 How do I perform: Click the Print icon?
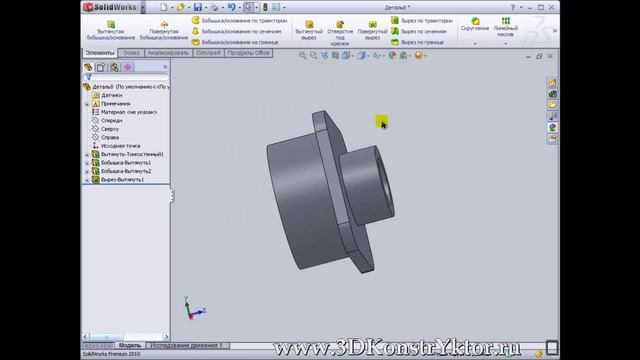pyautogui.click(x=214, y=7)
